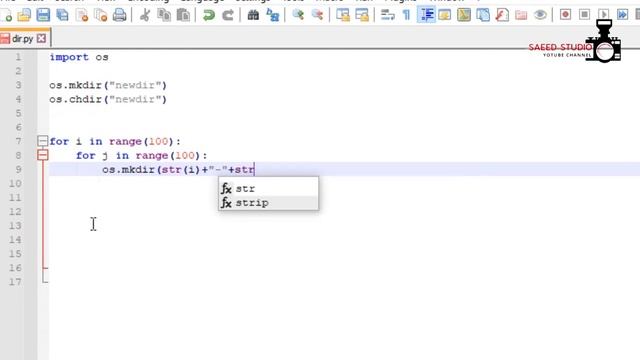The image size is (640, 360).
Task: Click inside the os.mkdir(str(i)+"-"+str line
Action: (x=178, y=169)
